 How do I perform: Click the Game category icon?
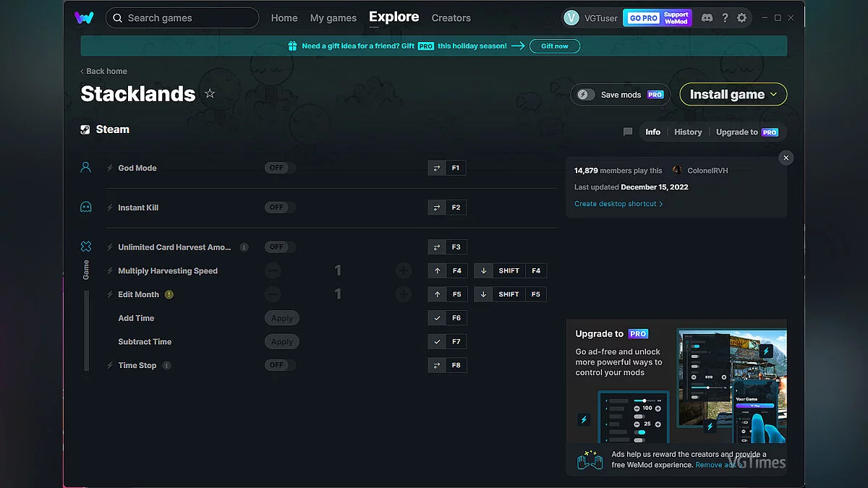(86, 247)
